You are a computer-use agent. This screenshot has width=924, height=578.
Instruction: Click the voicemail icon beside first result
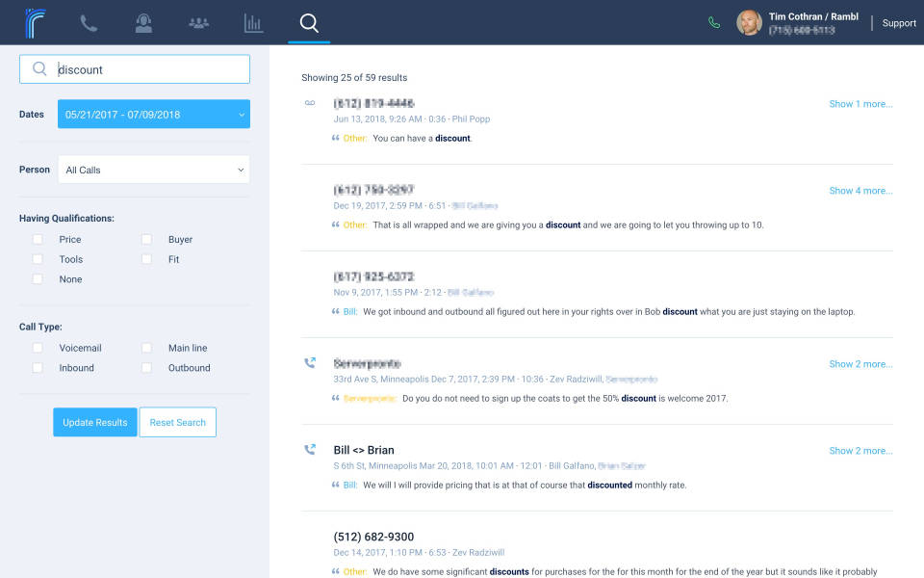pyautogui.click(x=310, y=103)
